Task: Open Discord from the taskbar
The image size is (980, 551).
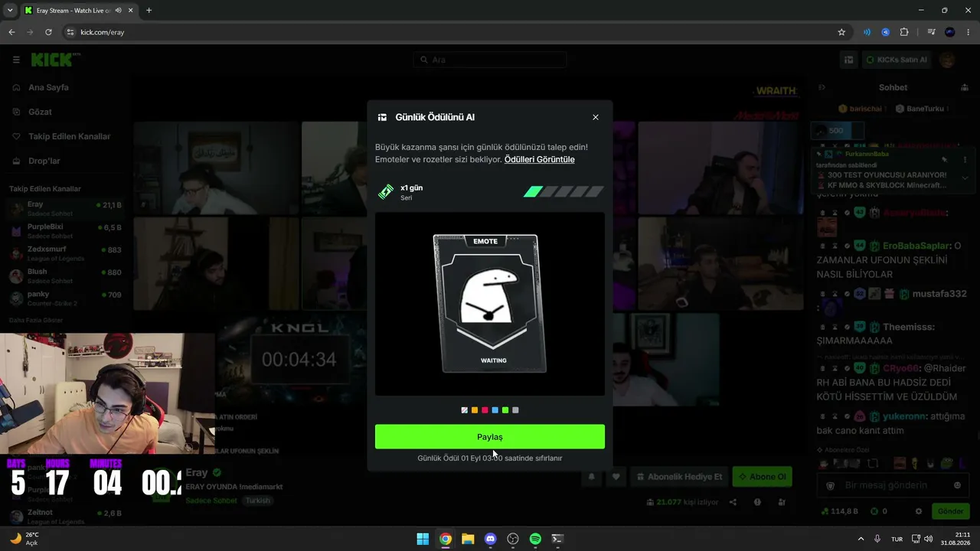Action: coord(491,539)
